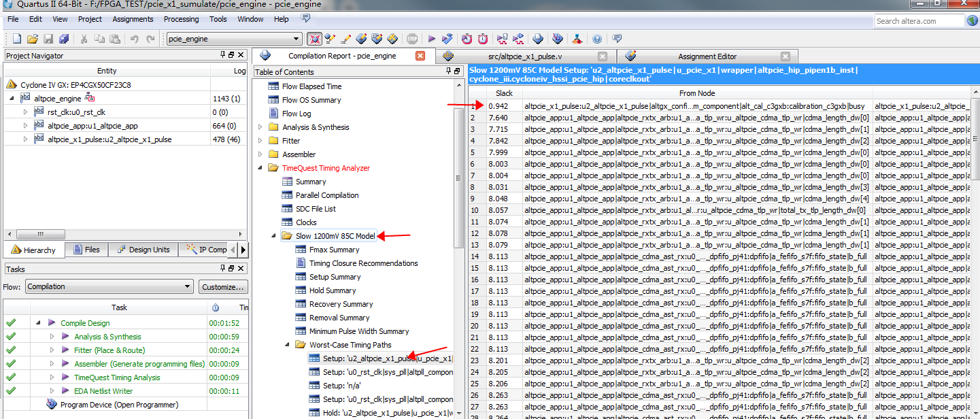
Task: Paste using the toolbar clipboard icon
Action: (115, 39)
